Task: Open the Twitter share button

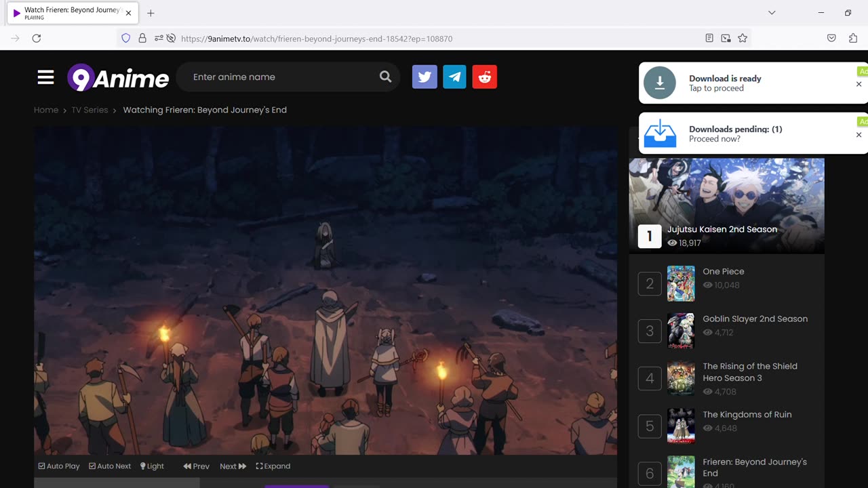Action: click(425, 77)
